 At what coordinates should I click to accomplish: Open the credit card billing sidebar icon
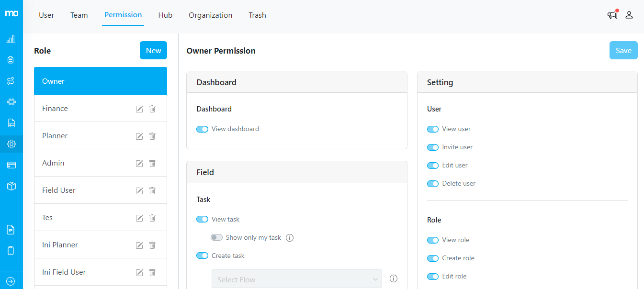(11, 165)
